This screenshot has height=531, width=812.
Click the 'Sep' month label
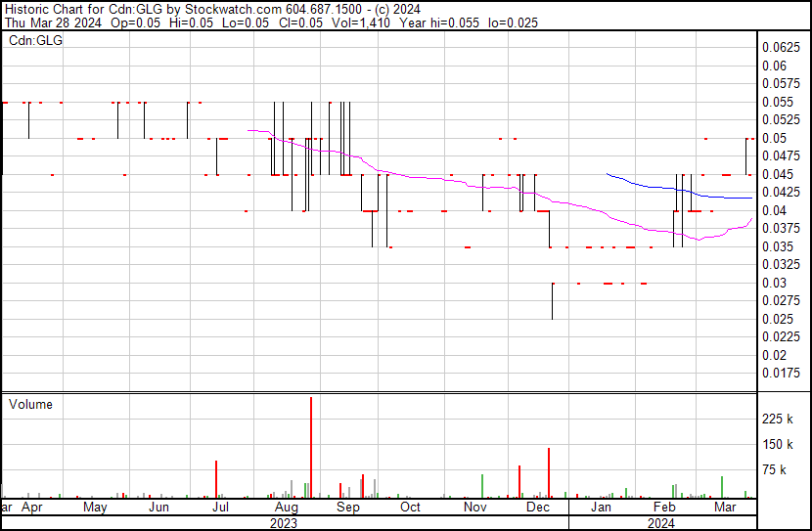pos(348,508)
